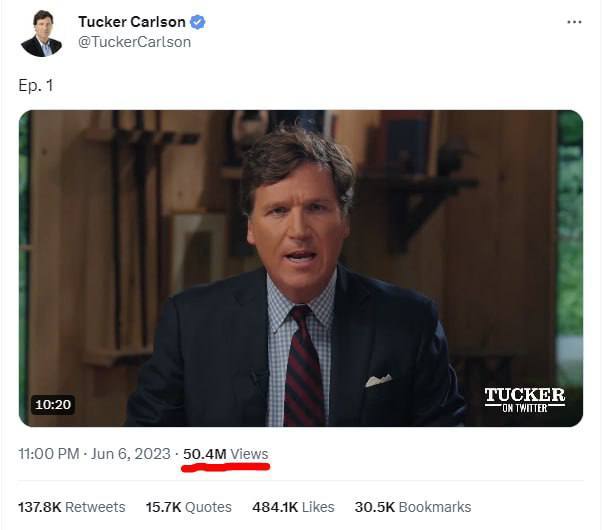
Task: Show the 137.8K Retweets list
Action: click(x=72, y=507)
